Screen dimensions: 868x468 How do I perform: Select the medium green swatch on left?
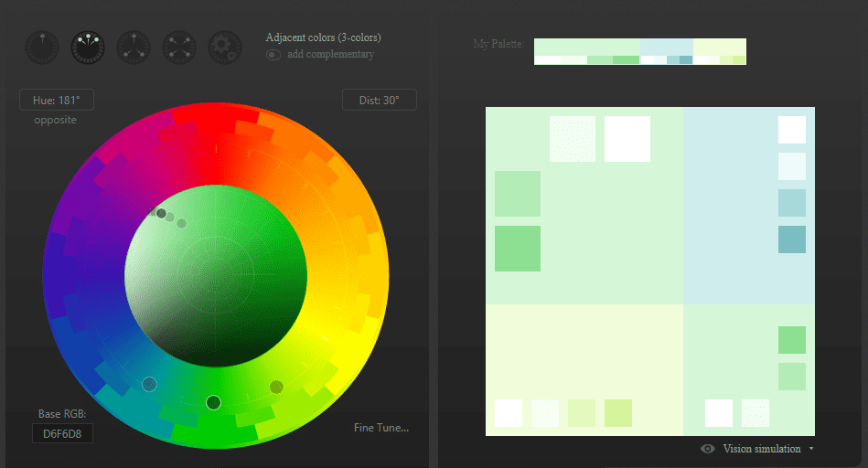click(518, 249)
